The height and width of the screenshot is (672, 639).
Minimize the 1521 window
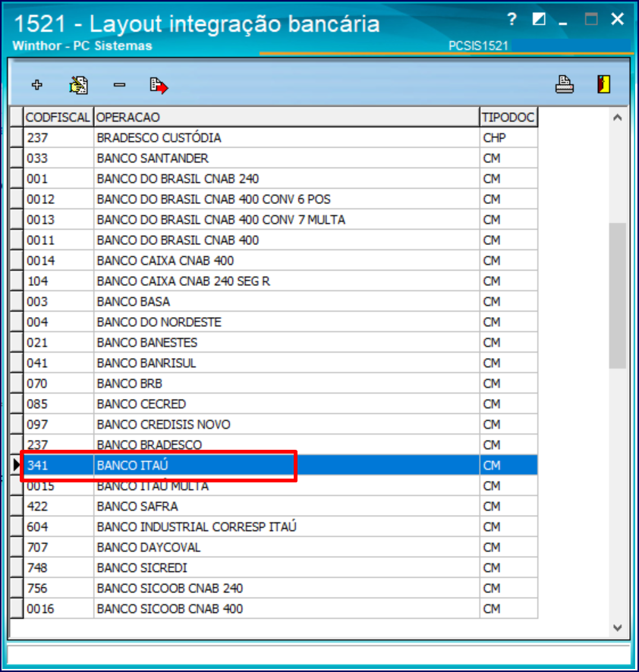coord(563,22)
